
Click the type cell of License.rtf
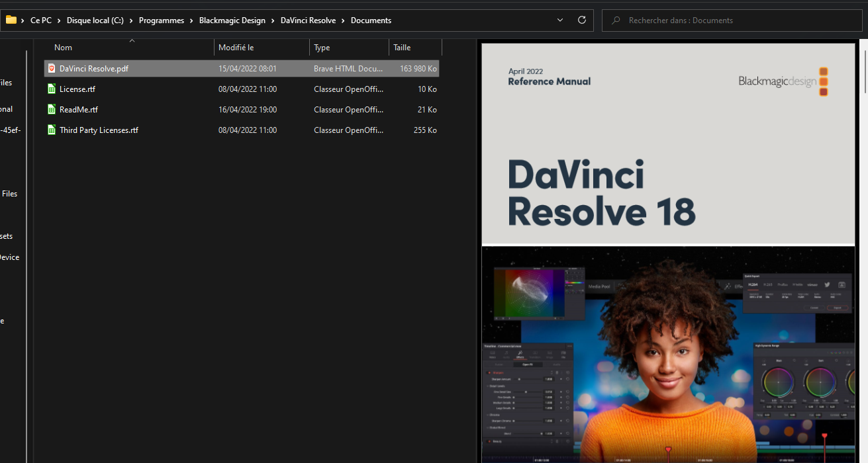348,89
